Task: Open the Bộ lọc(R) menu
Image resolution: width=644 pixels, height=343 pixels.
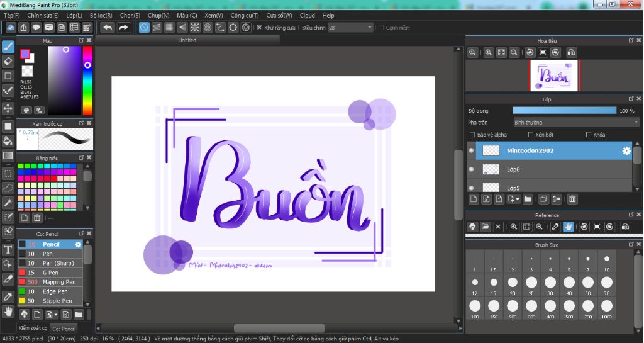Action: coord(101,16)
